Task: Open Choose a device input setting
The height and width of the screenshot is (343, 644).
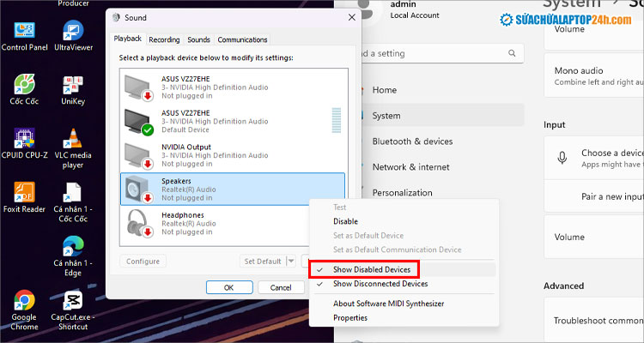Action: (594, 158)
